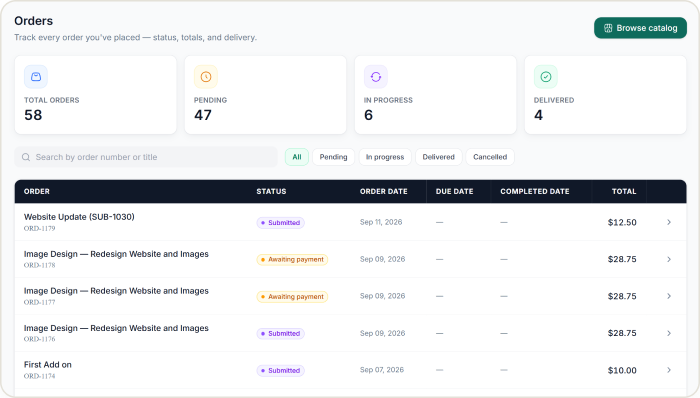Select the All filter tab
Viewport: 700px width, 398px height.
(297, 157)
